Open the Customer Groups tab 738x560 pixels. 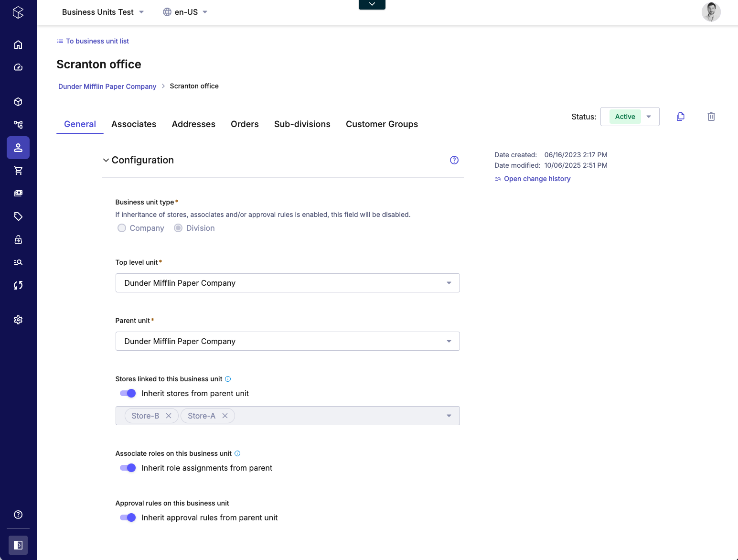(x=382, y=124)
